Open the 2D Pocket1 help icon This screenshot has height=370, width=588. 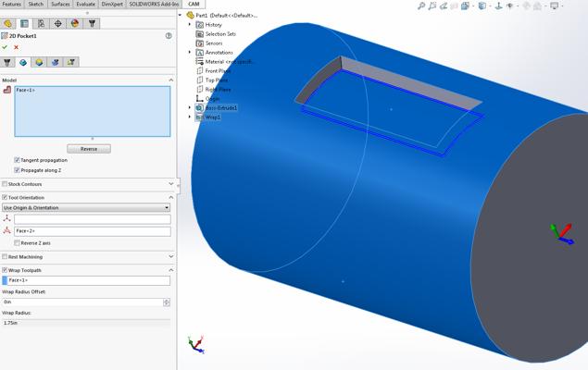[x=169, y=36]
